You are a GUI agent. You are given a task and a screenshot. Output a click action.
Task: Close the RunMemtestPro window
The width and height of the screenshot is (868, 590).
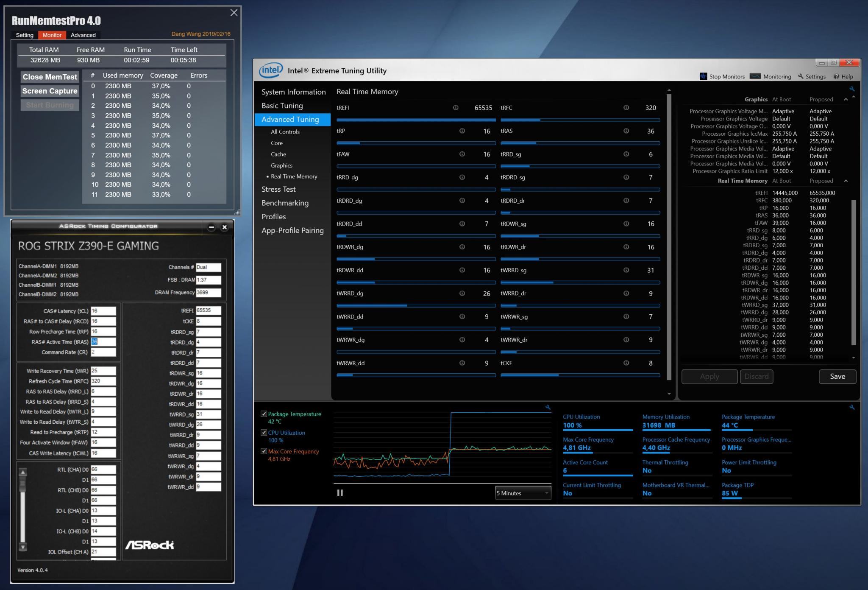pos(234,13)
